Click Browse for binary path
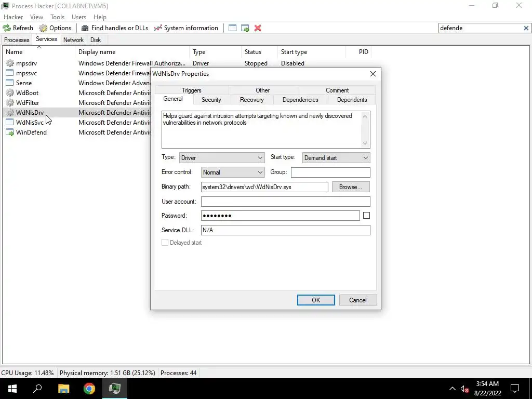532x399 pixels. [351, 187]
